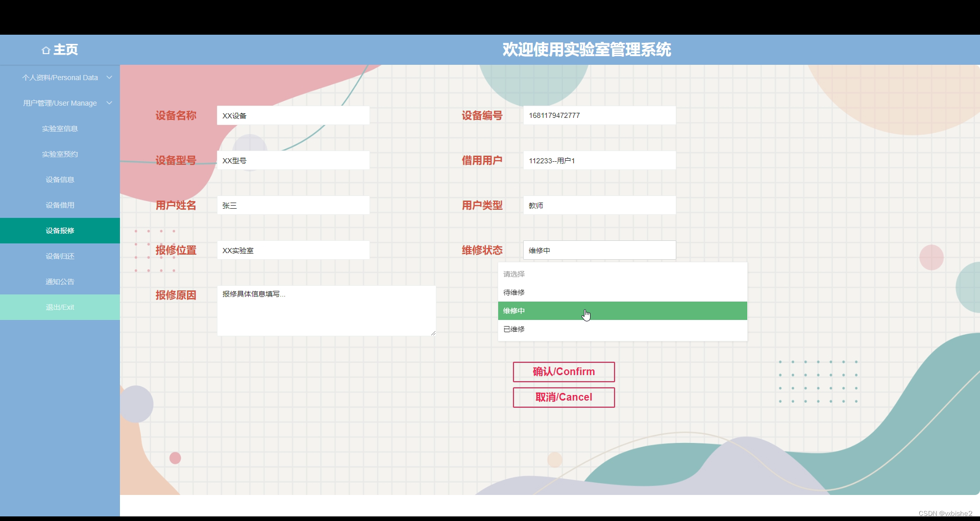Open the 维修状态 dropdown box
The image size is (980, 521).
click(600, 250)
